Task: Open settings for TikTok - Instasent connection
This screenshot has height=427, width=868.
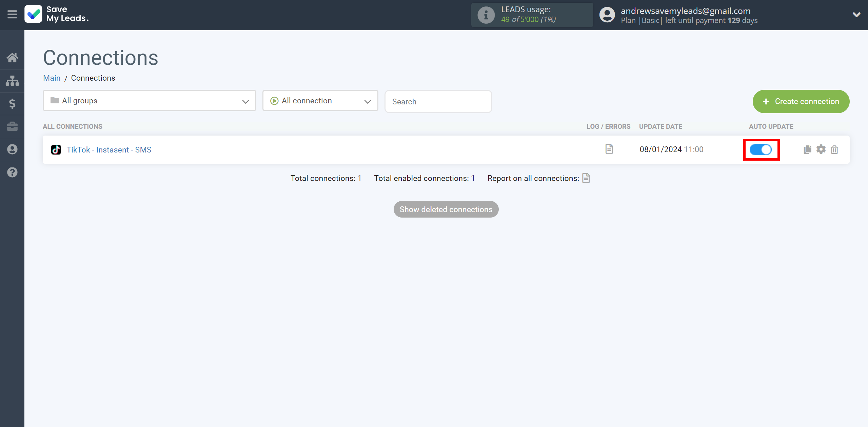Action: pos(822,149)
